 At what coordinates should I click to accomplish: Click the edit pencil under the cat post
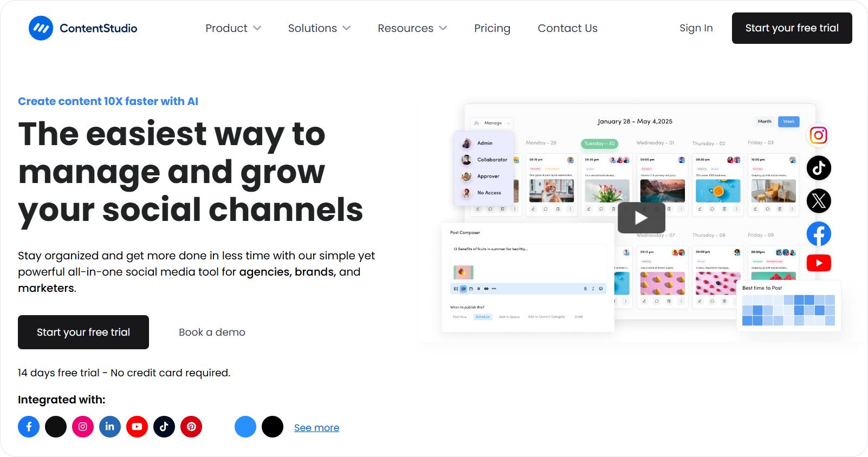click(533, 209)
